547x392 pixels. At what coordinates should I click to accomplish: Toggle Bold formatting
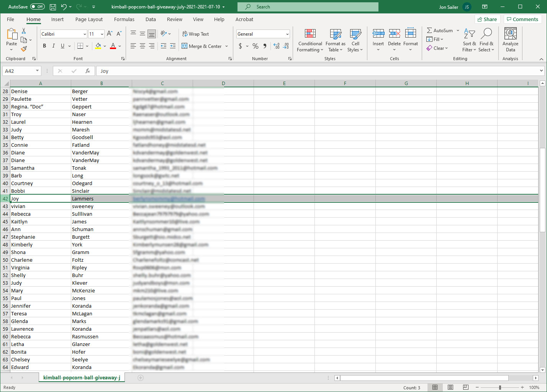pyautogui.click(x=44, y=46)
